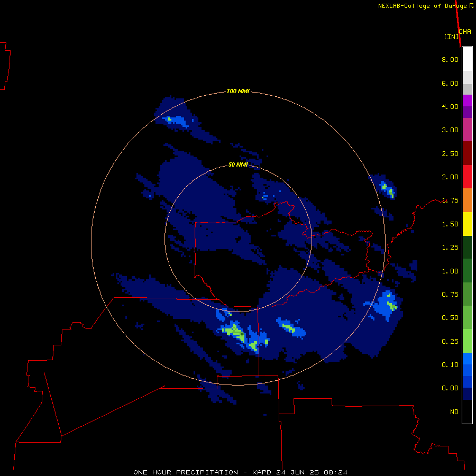Click the 1.50 legend value
This screenshot has width=476, height=476.
(x=450, y=224)
